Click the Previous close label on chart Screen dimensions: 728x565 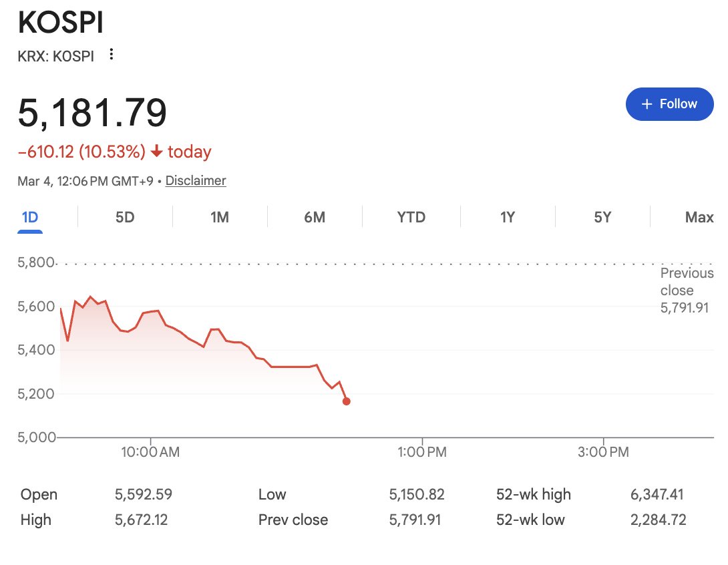(x=687, y=281)
